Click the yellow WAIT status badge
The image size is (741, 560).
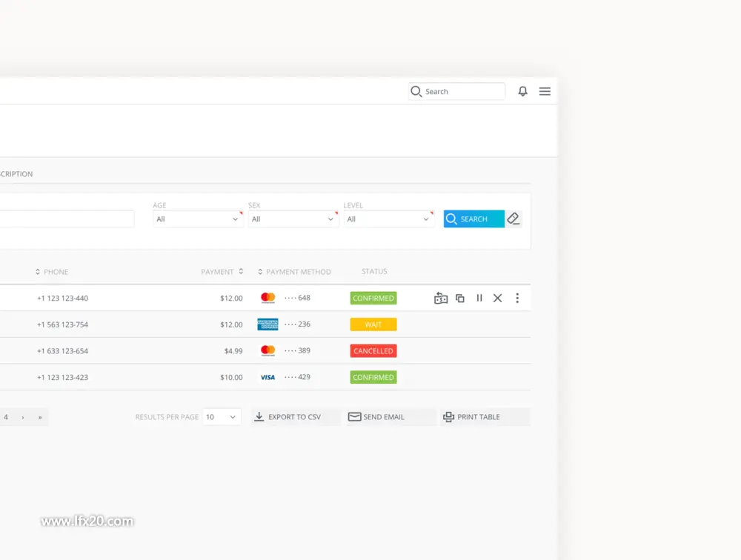click(x=373, y=324)
